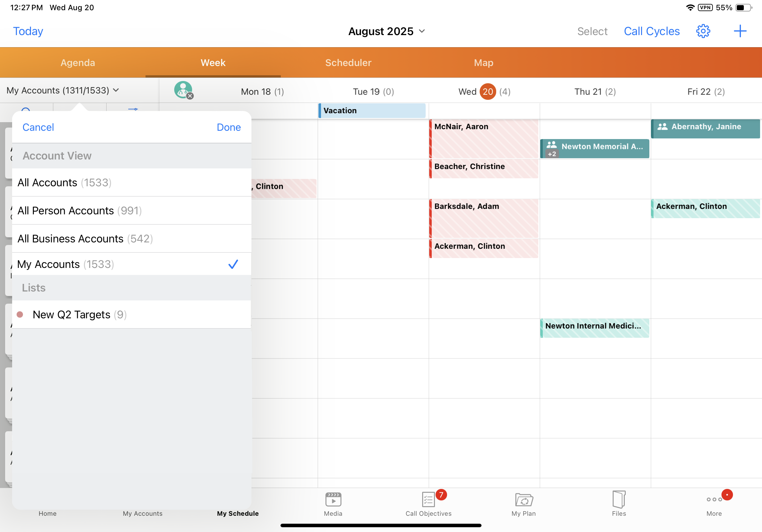Open the settings gear icon
762x532 pixels.
coord(703,31)
